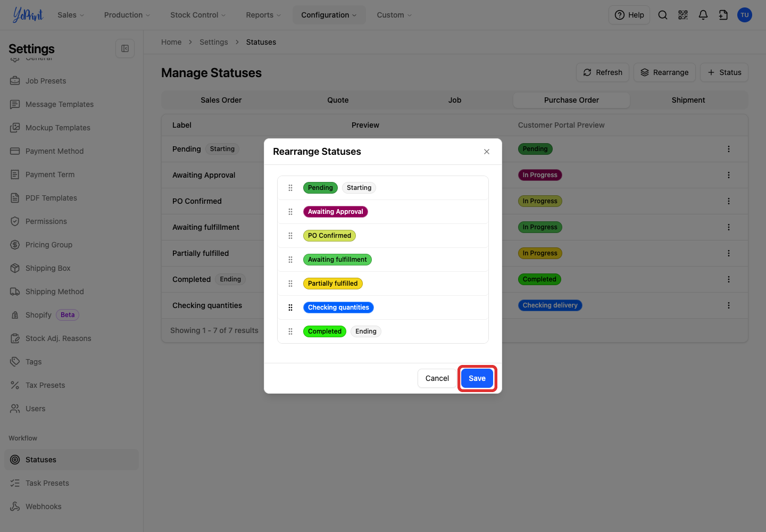
Task: Click the drag handle for Partially fulfilled
Action: pos(290,284)
